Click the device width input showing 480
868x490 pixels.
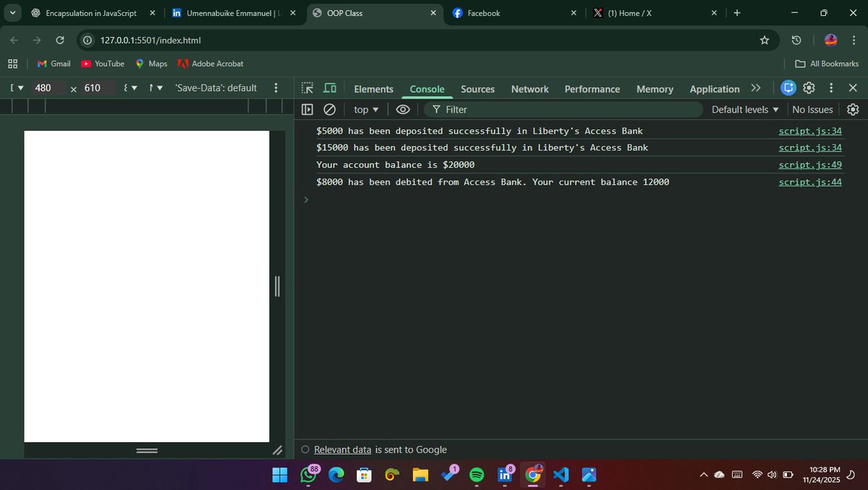coord(43,87)
